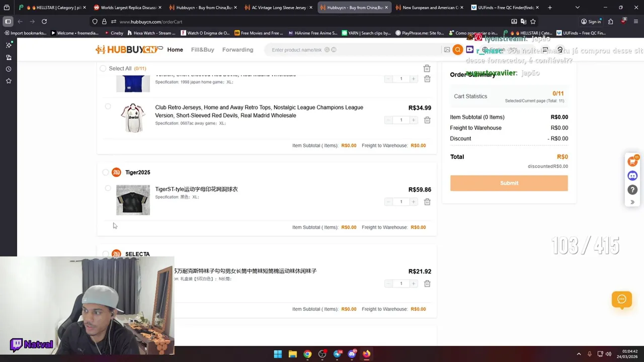Open a new browser tab
644x362 pixels.
(x=550, y=8)
